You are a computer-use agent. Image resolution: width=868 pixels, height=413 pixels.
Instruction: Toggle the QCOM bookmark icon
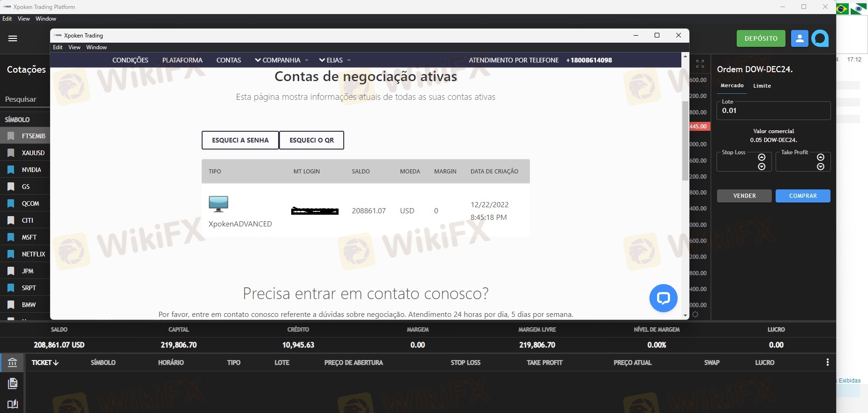click(x=11, y=203)
